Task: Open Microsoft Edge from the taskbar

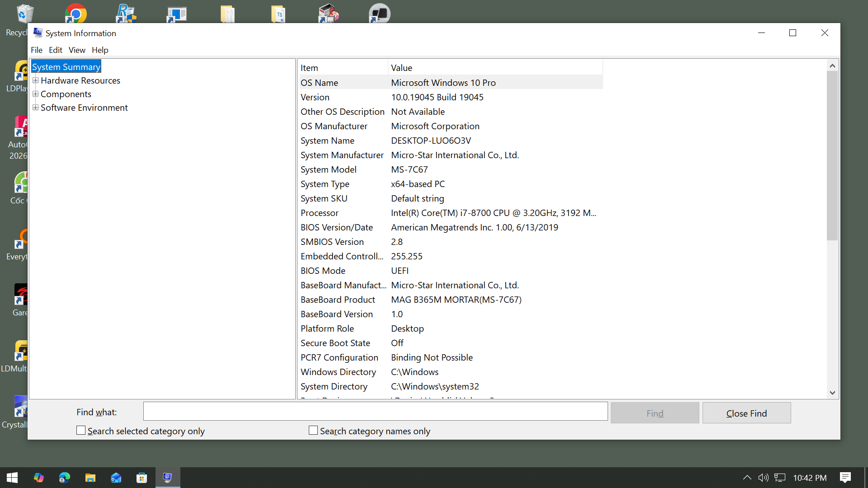Action: (x=65, y=478)
